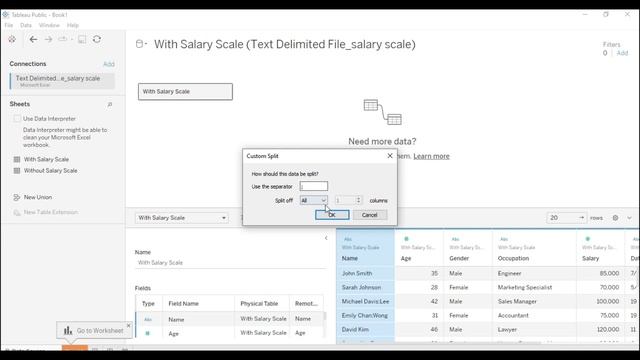Click the Salary column header
640x360 pixels.
pos(591,258)
